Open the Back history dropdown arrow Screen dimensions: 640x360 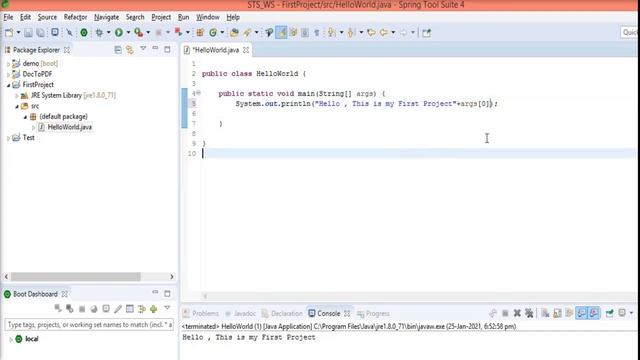click(x=393, y=33)
